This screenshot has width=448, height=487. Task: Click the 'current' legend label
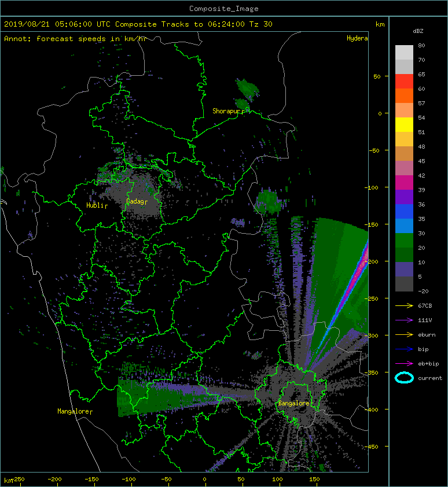[430, 378]
